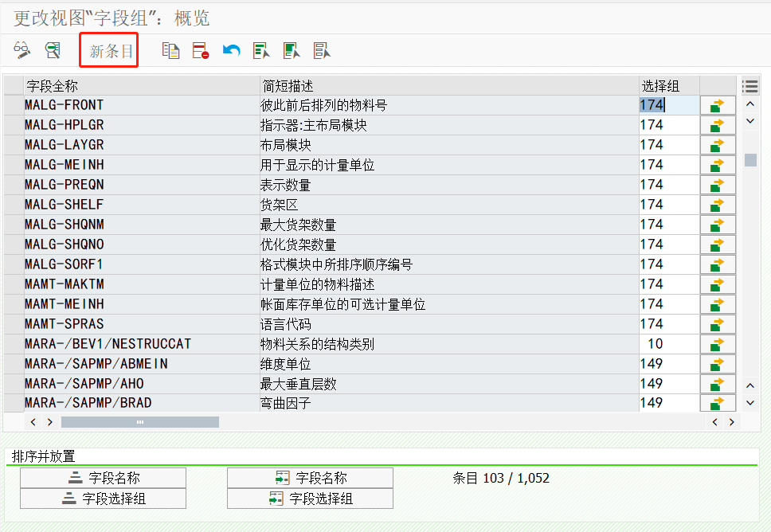The image size is (771, 532).
Task: Click the positioning 字段名称 button
Action: tap(310, 478)
